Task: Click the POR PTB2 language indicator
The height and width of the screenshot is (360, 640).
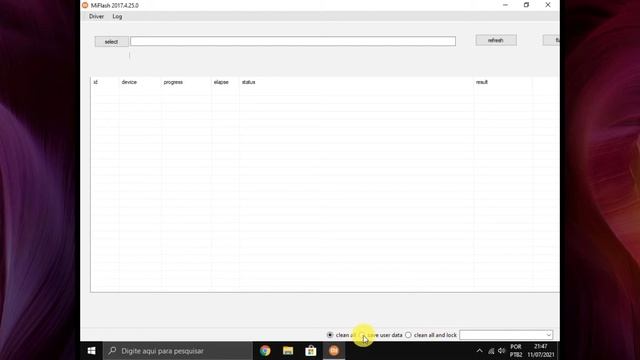Action: pos(516,351)
